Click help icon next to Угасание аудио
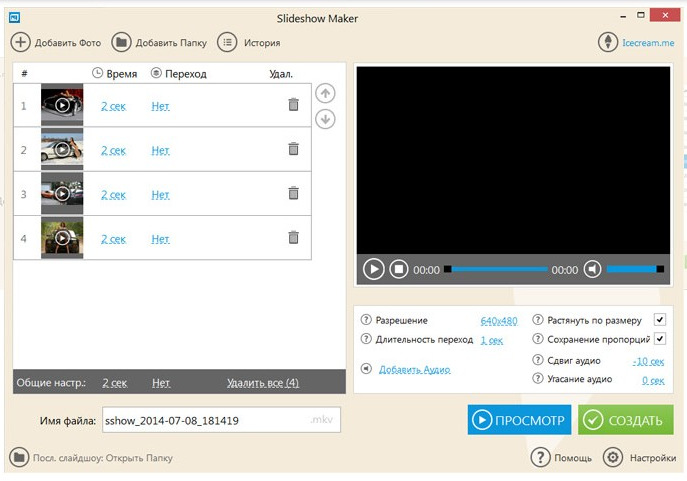This screenshot has height=481, width=687. (538, 378)
